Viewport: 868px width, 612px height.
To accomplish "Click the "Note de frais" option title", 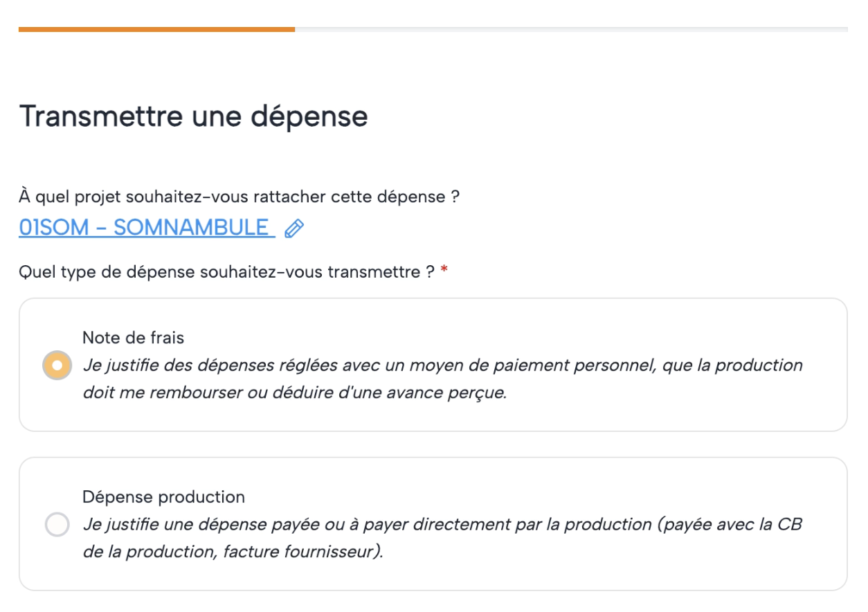I will point(133,338).
